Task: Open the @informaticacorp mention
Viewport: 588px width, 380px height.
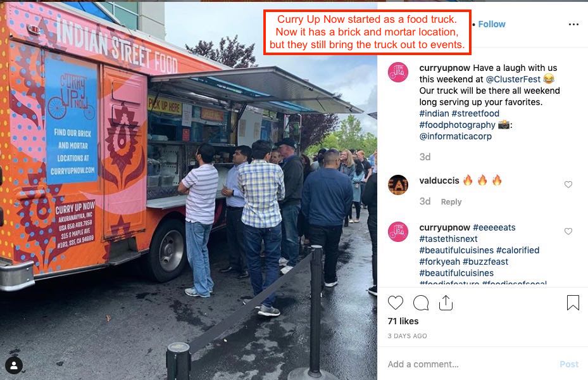Action: 455,136
